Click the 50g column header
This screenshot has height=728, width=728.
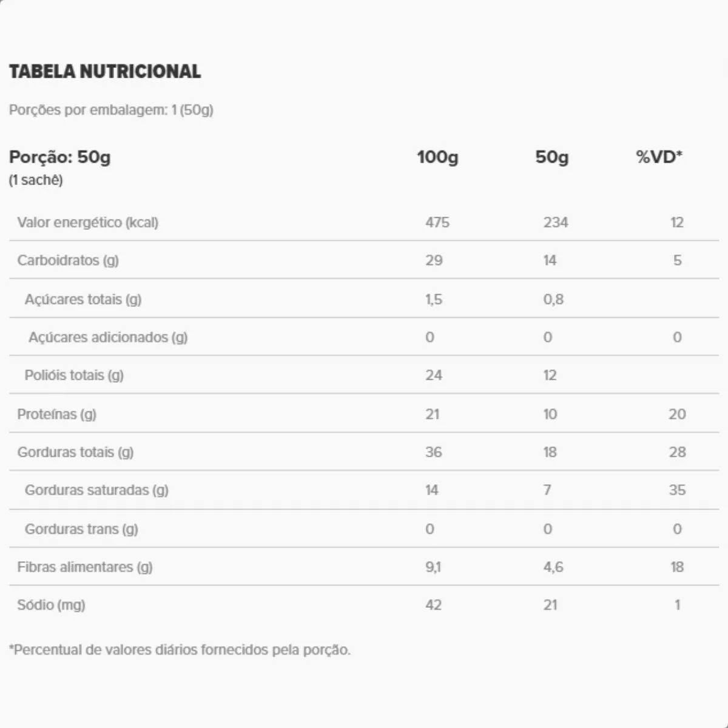pos(551,157)
